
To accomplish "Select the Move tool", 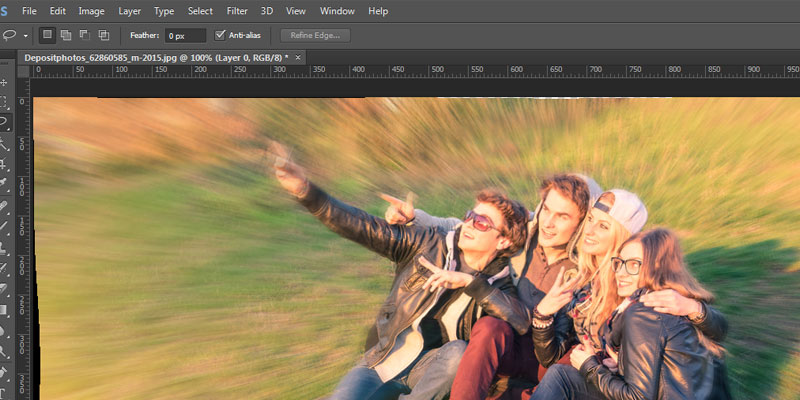I will tap(4, 83).
